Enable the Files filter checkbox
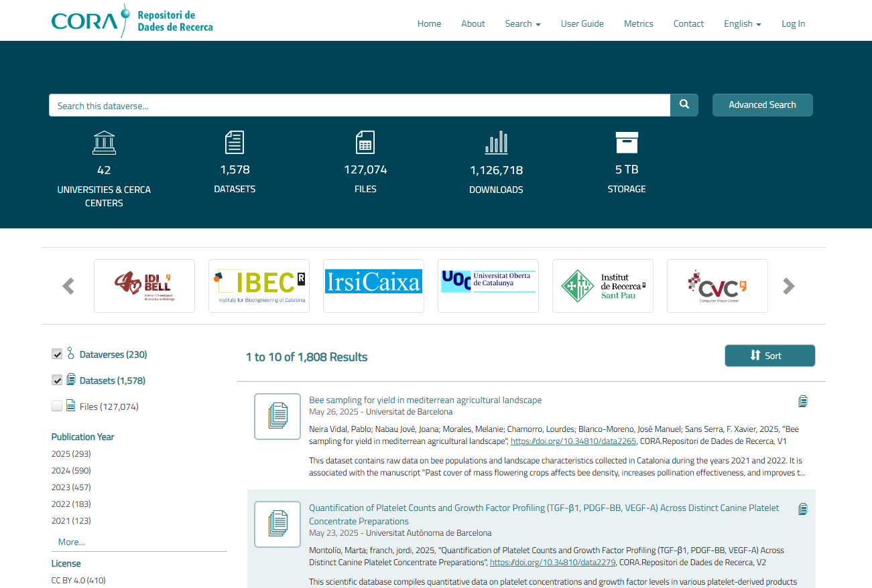872x588 pixels. pos(57,407)
